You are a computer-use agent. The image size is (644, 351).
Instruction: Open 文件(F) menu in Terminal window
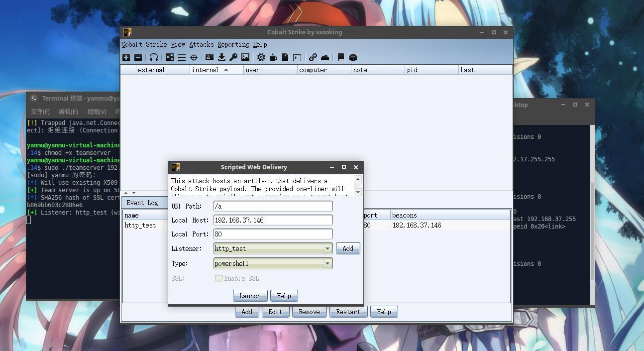(x=40, y=112)
